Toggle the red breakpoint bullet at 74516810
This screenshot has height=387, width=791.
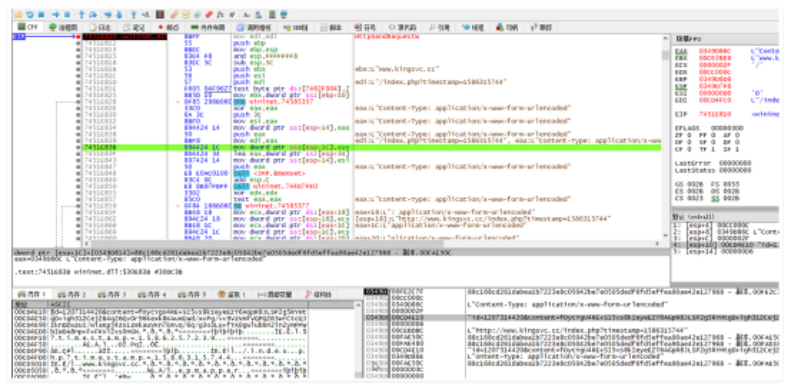pos(78,37)
